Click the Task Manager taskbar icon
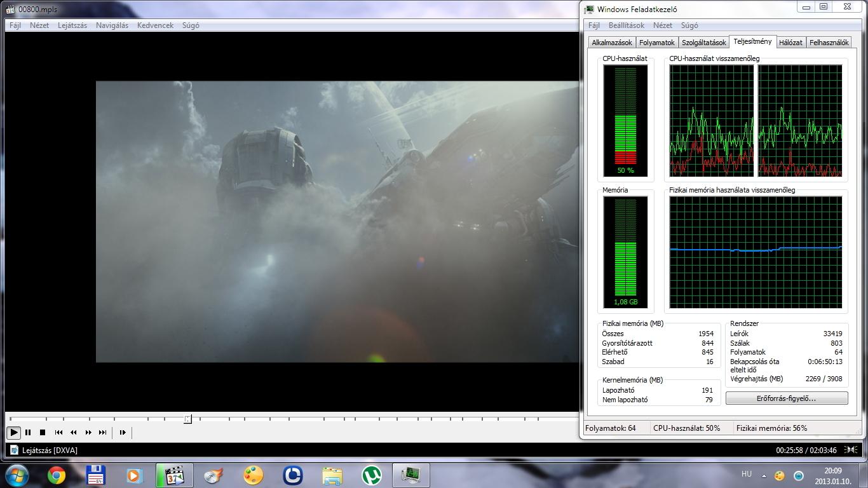This screenshot has width=868, height=488. (411, 475)
